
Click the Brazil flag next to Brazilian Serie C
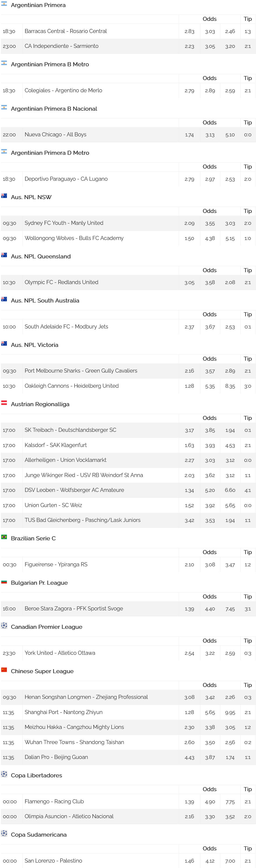click(4, 537)
